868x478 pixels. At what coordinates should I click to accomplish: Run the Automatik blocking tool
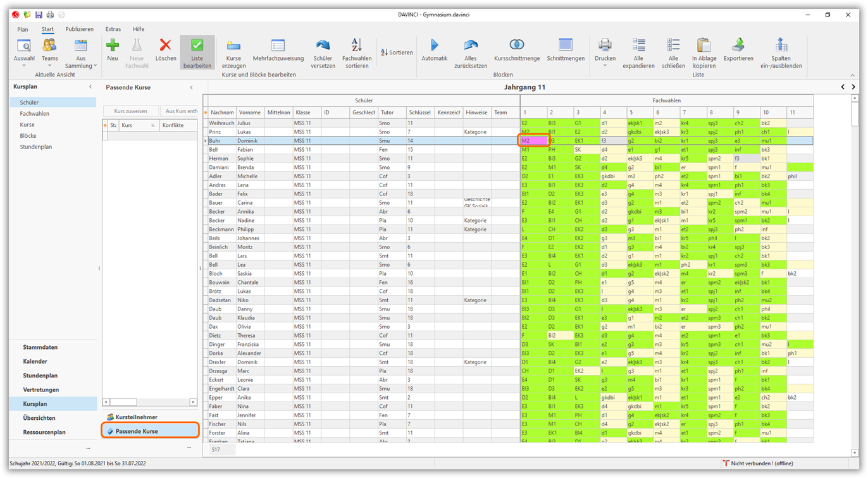click(434, 46)
